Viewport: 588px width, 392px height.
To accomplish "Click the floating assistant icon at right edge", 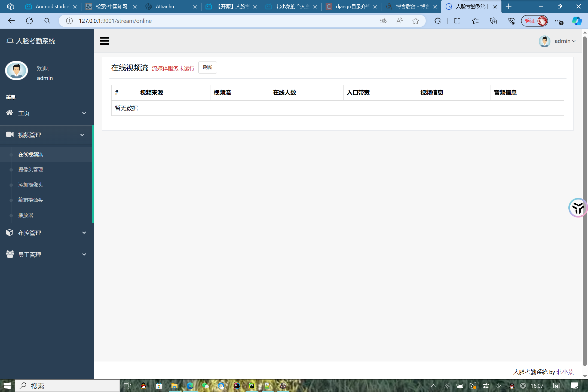I will [x=578, y=208].
